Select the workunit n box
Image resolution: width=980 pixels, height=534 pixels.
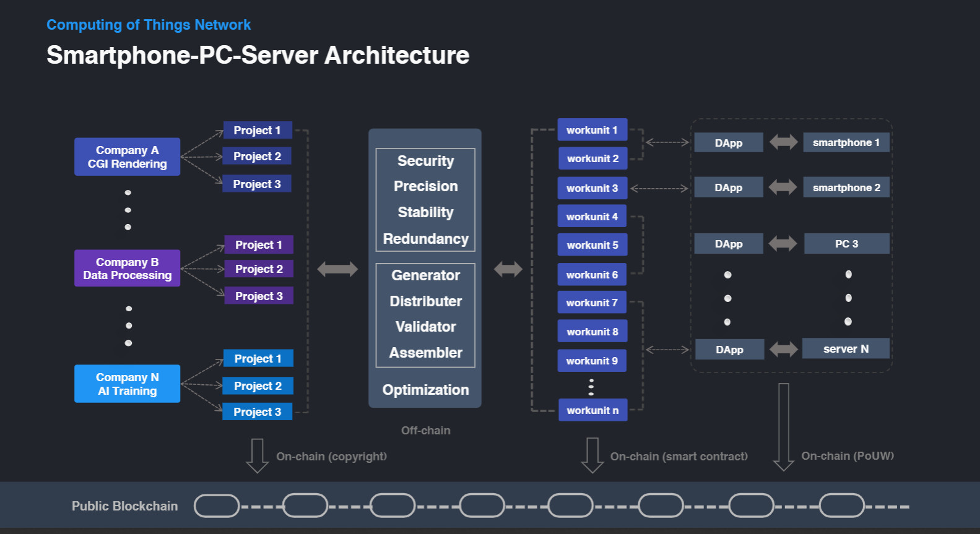(593, 410)
